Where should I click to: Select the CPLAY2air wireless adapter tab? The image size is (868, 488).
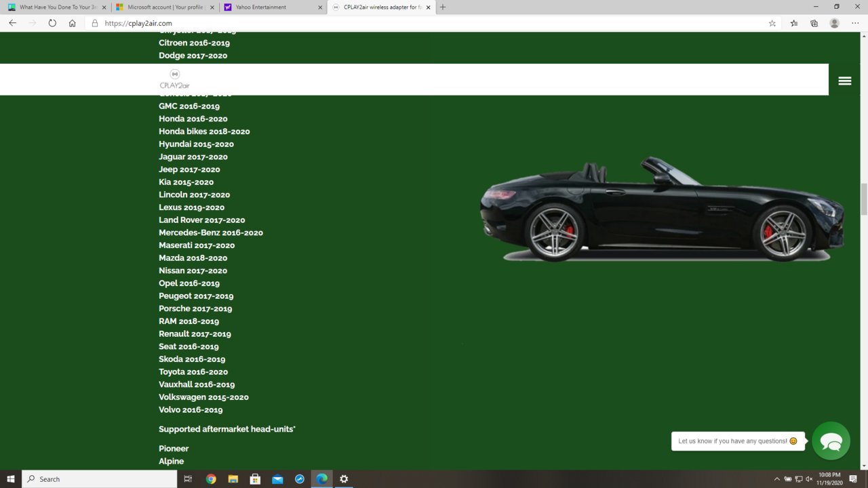click(x=381, y=7)
